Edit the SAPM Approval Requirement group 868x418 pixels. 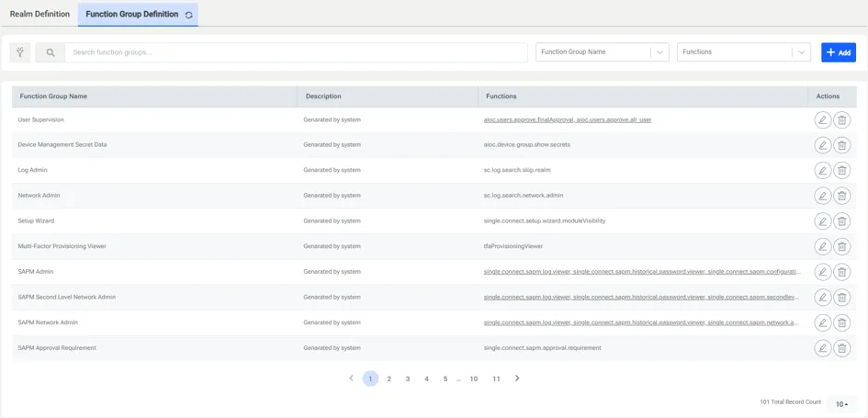click(823, 348)
